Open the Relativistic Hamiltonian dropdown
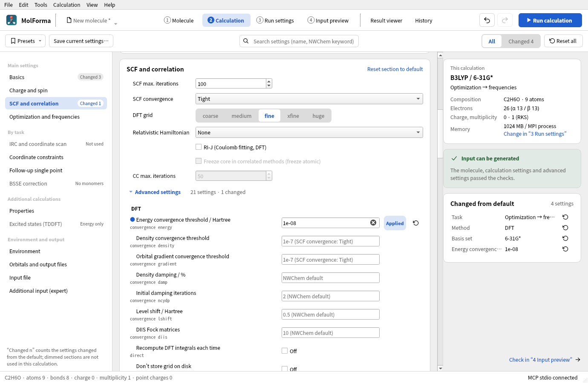 pyautogui.click(x=309, y=132)
